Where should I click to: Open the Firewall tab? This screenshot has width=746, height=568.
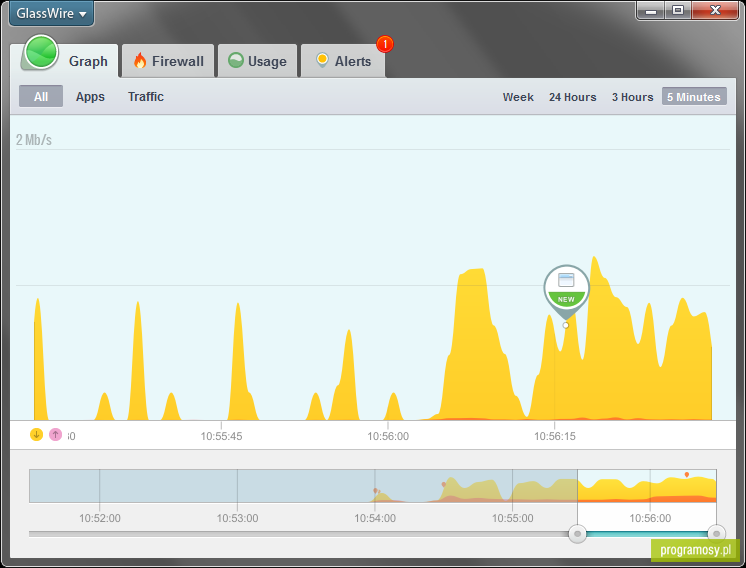point(168,61)
